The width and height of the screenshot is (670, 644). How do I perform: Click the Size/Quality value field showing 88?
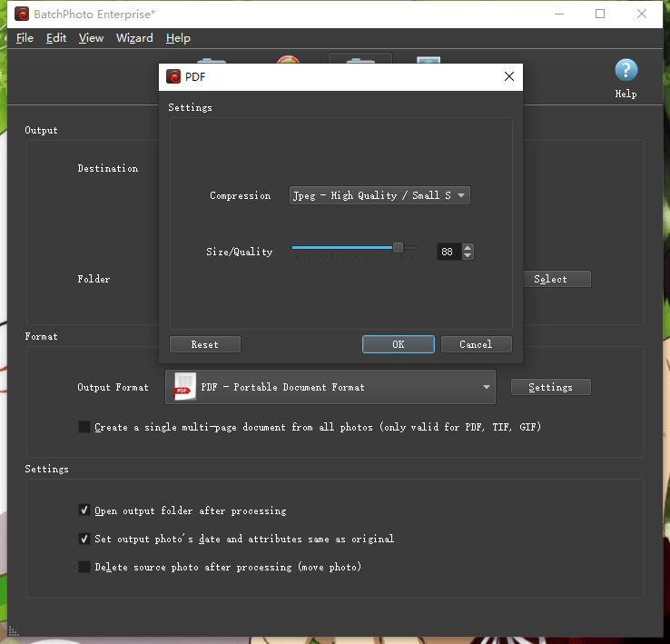point(448,252)
